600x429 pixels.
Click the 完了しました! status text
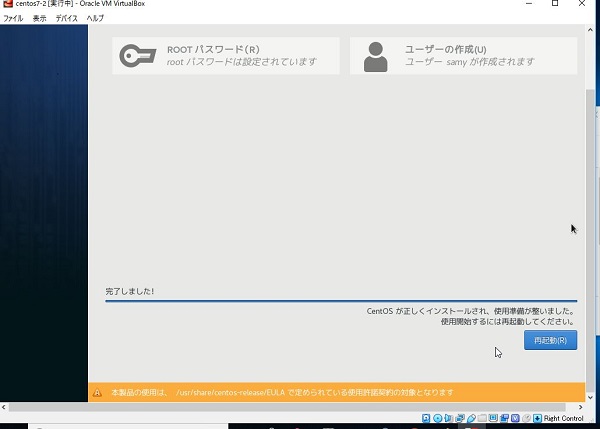[x=129, y=291]
